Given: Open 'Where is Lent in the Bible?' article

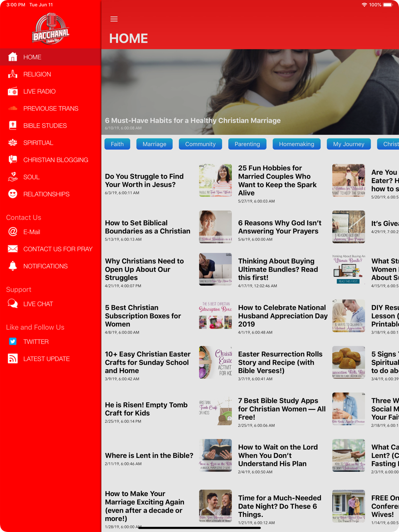Looking at the screenshot, I should tap(149, 455).
